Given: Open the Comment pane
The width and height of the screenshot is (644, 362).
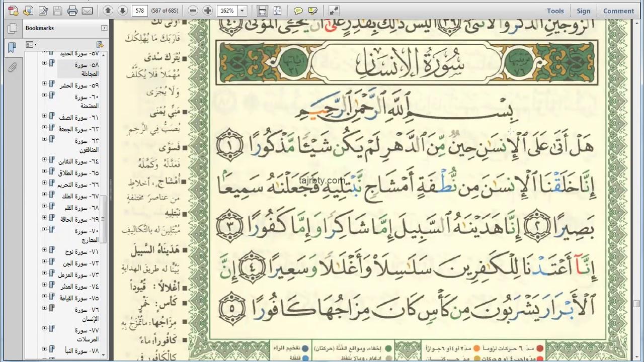Looking at the screenshot, I should [x=618, y=11].
